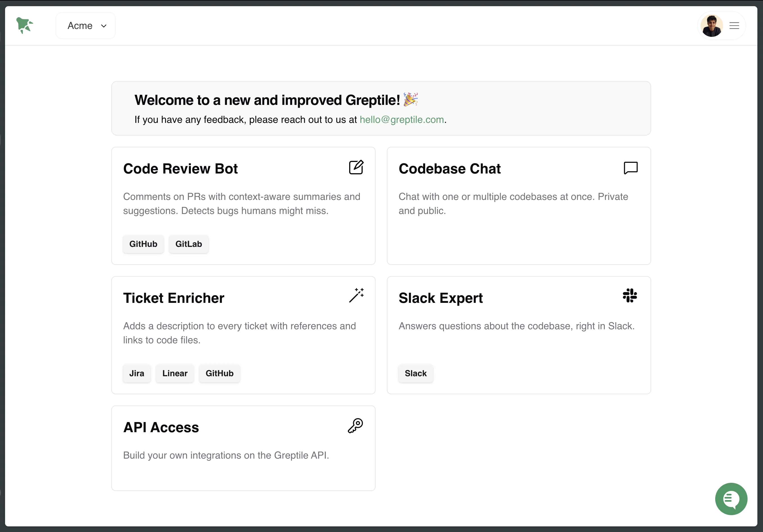
Task: Click the GitHub tag under Ticket Enricher
Action: pos(219,373)
